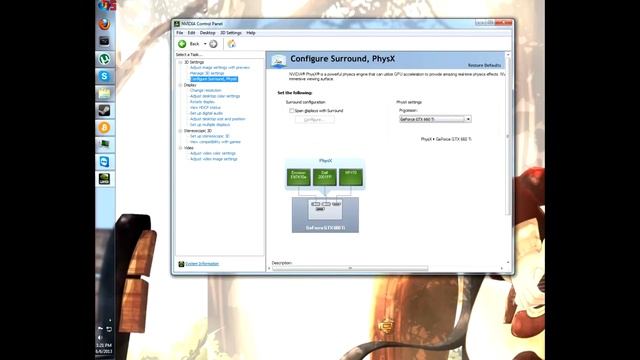Screen dimensions: 640x360
Task: Click the volume icon in the system tray
Action: (100, 338)
